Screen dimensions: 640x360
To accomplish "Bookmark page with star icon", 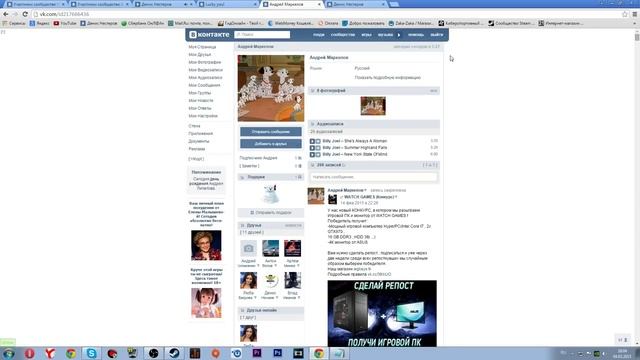I will point(624,14).
